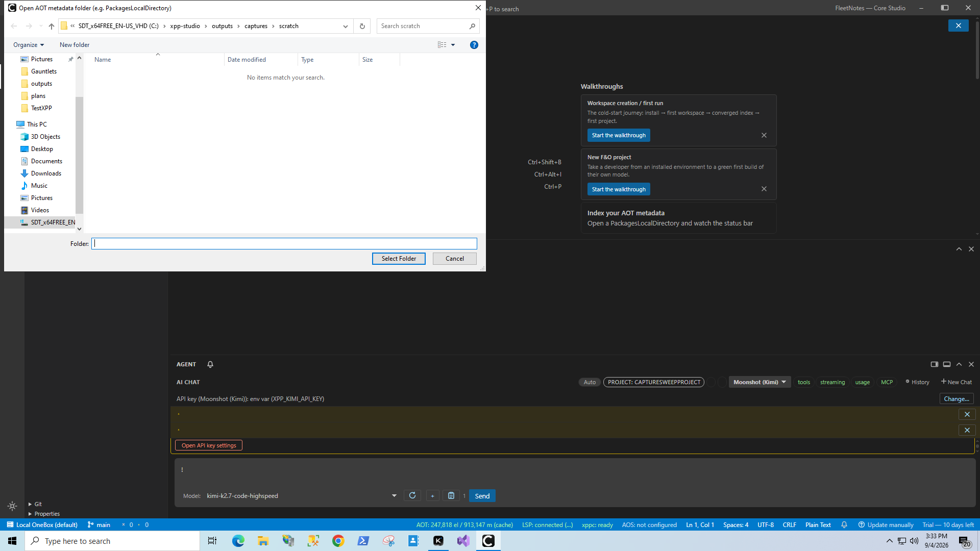This screenshot has width=980, height=551.
Task: Go up one folder level in dialog
Action: [x=52, y=26]
